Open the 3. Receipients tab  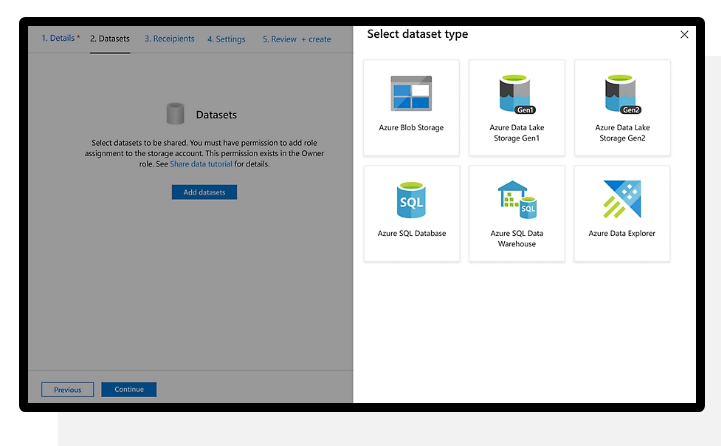pyautogui.click(x=169, y=39)
